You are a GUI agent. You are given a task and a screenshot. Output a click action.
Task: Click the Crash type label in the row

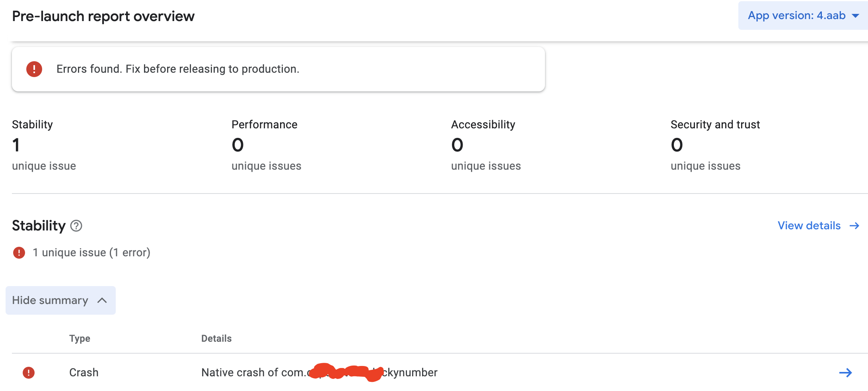coord(84,373)
